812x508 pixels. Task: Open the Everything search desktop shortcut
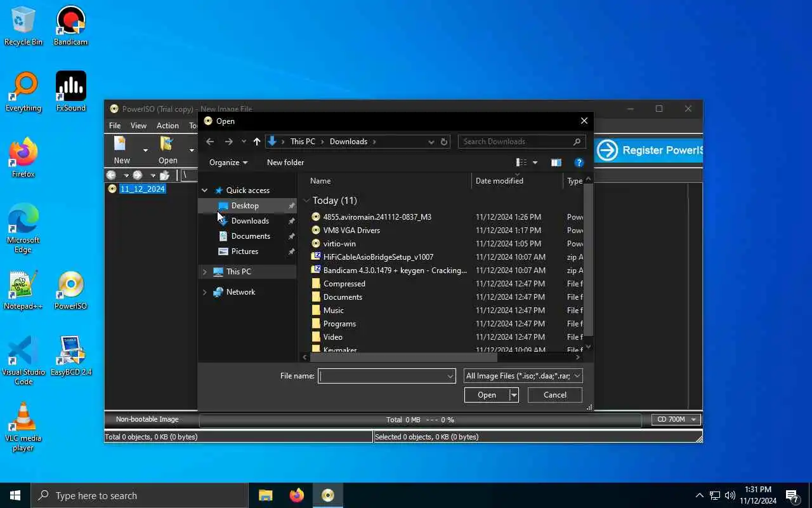point(23,92)
